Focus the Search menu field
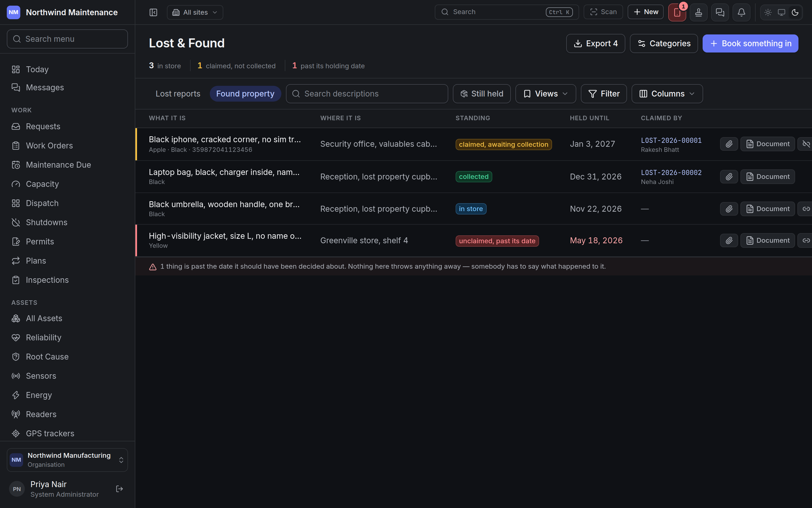The height and width of the screenshot is (508, 812). [x=67, y=39]
